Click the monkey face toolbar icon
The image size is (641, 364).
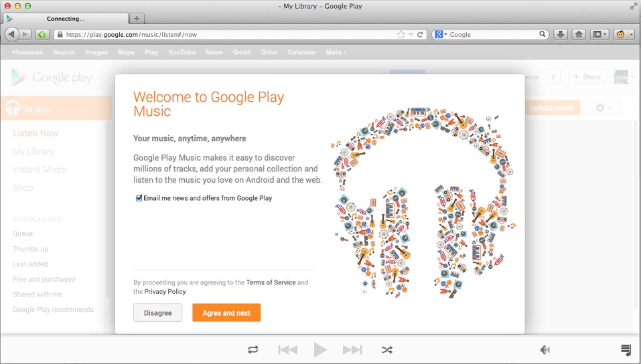(620, 34)
